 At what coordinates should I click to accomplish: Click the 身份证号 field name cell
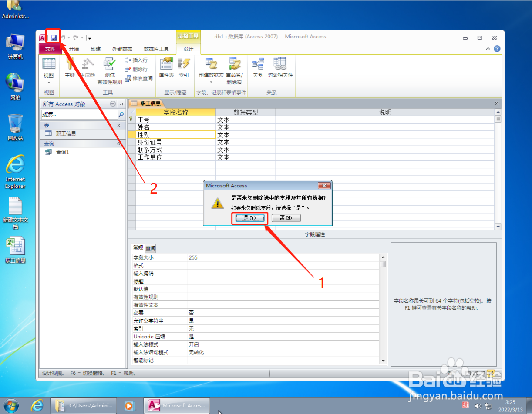176,142
